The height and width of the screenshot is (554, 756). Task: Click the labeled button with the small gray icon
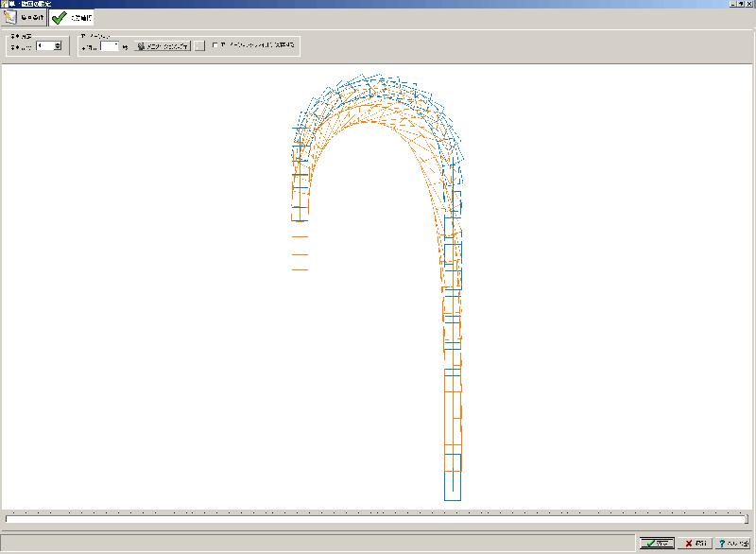click(163, 46)
